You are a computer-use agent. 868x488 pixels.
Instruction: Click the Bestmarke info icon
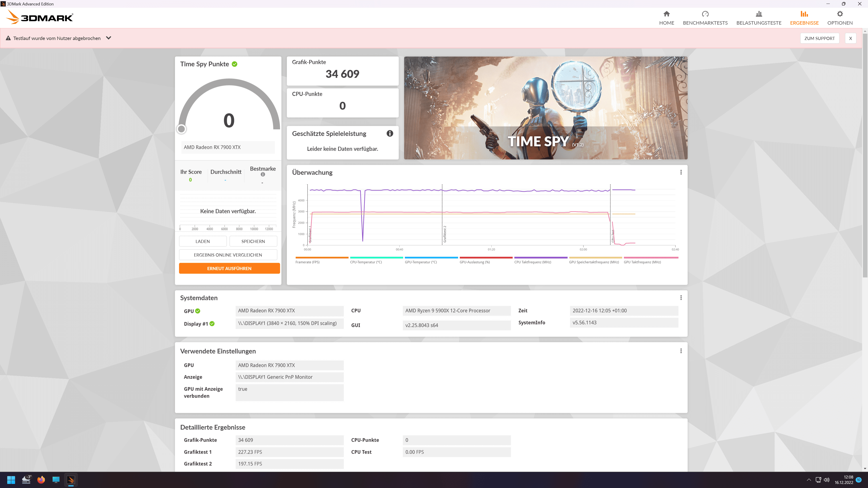click(x=262, y=174)
